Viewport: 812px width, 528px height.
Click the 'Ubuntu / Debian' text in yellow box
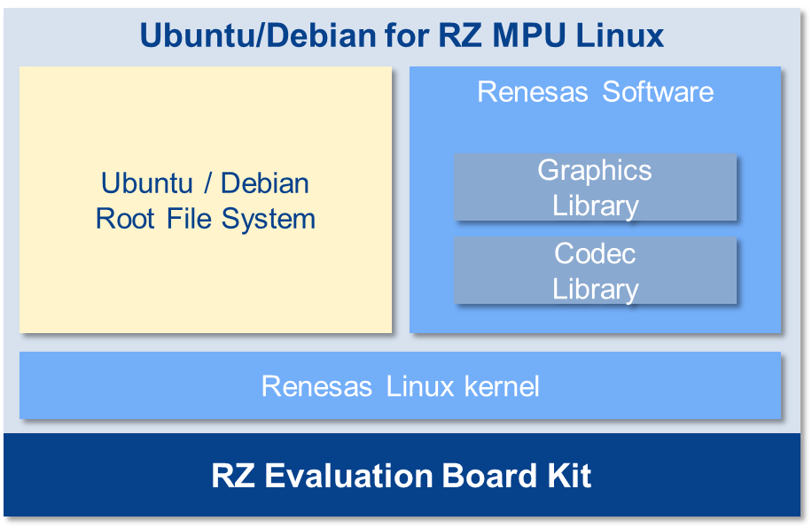click(205, 183)
